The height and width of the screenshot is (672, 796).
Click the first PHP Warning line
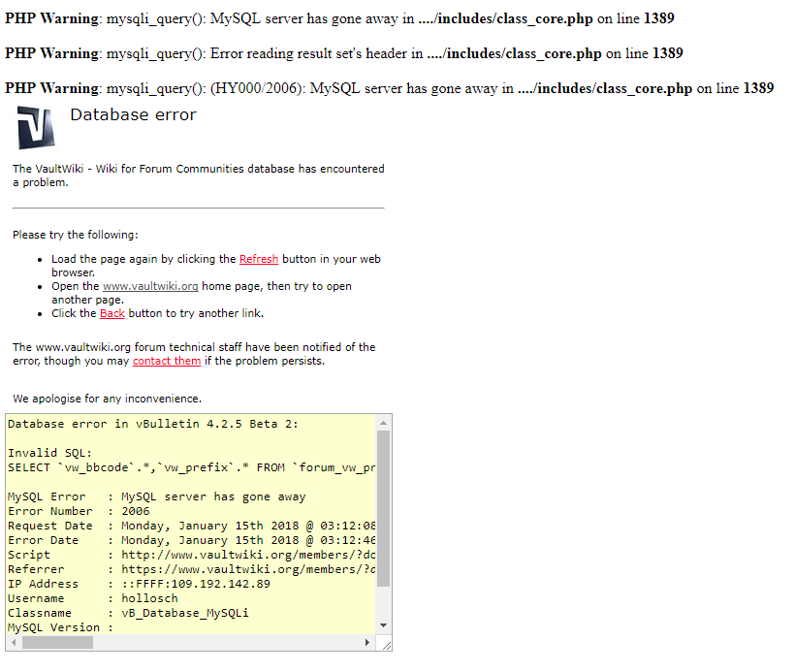point(339,18)
